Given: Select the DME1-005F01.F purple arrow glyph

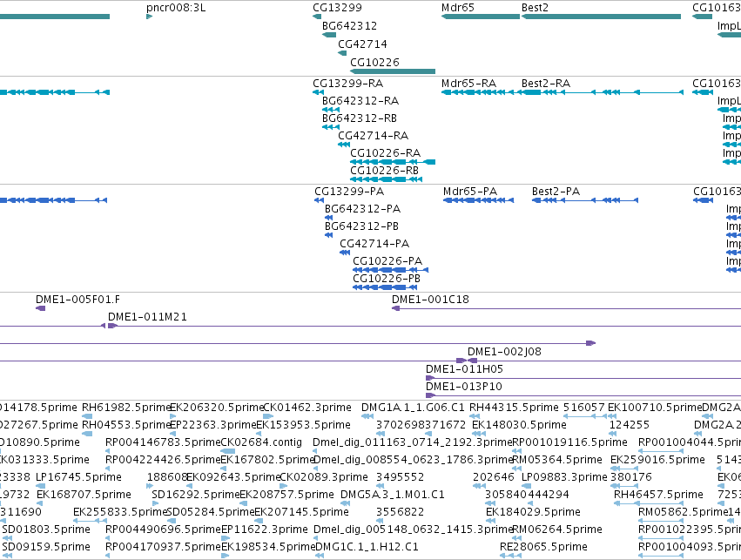Looking at the screenshot, I should click(41, 308).
